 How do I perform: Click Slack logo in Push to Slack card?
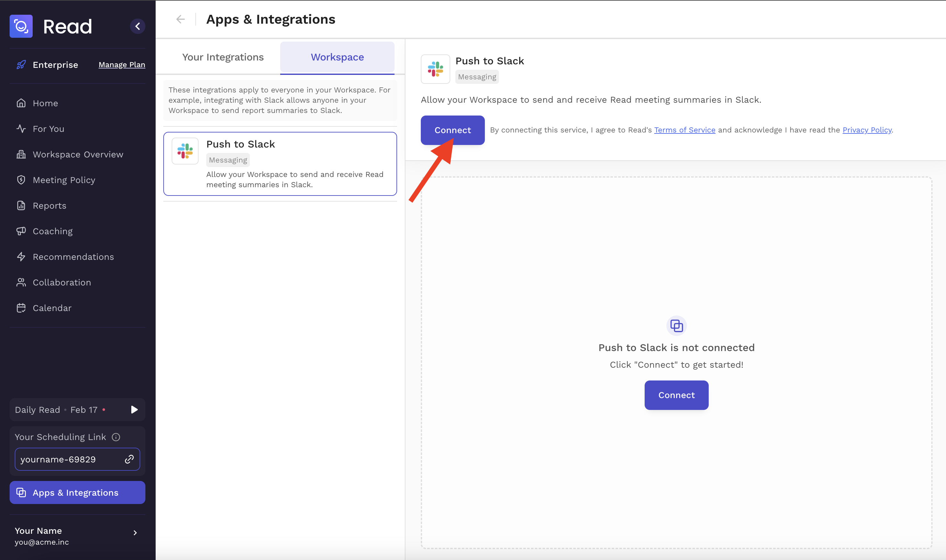click(185, 151)
